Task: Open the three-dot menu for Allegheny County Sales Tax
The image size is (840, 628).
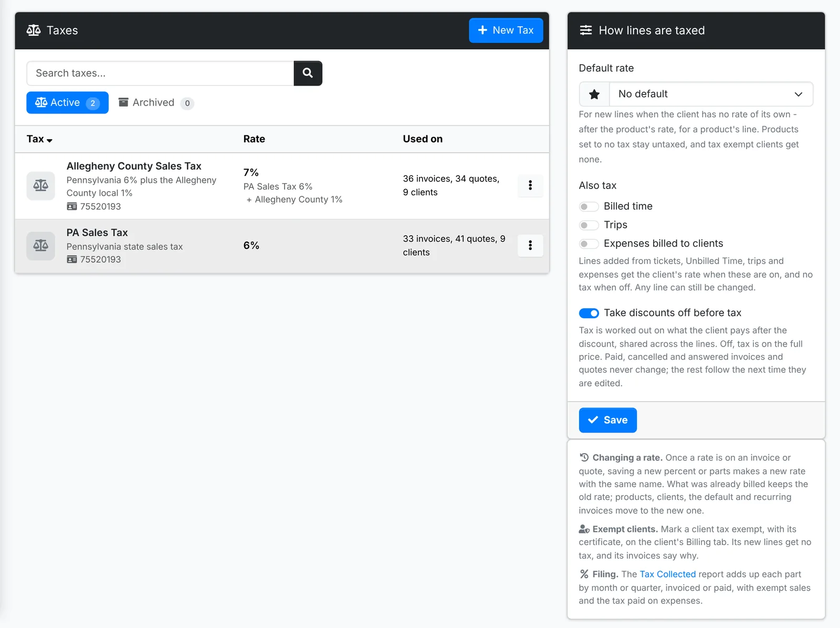Action: [x=530, y=185]
